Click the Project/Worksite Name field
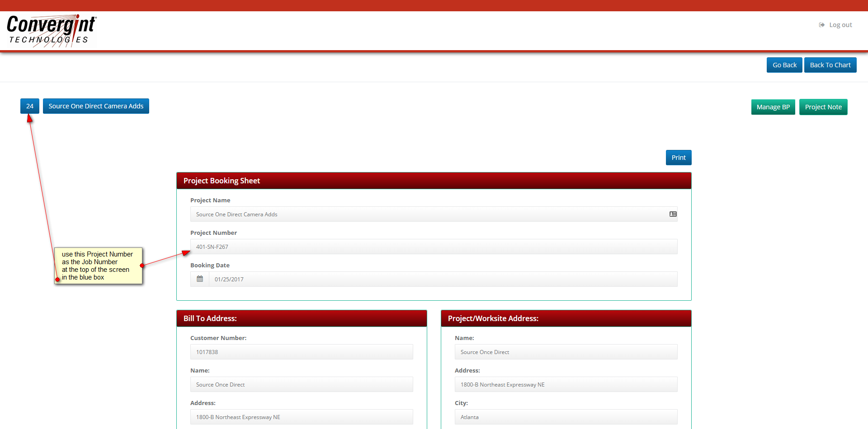868x429 pixels. [566, 352]
